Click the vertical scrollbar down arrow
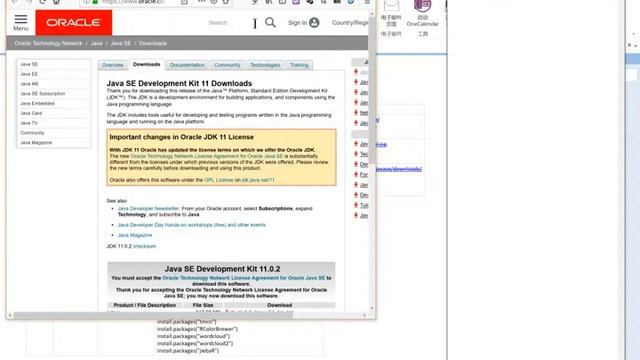The image size is (640, 360). coord(372,309)
